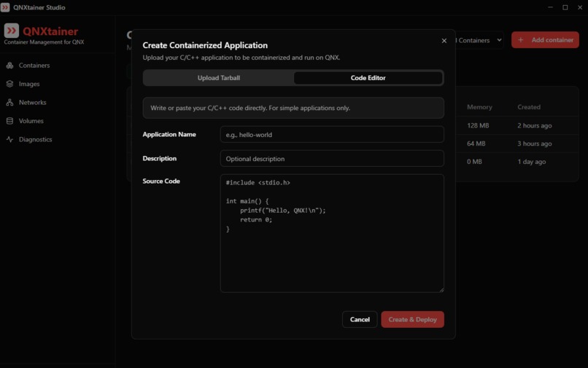588x368 pixels.
Task: Click the plus icon on Add container
Action: [520, 40]
